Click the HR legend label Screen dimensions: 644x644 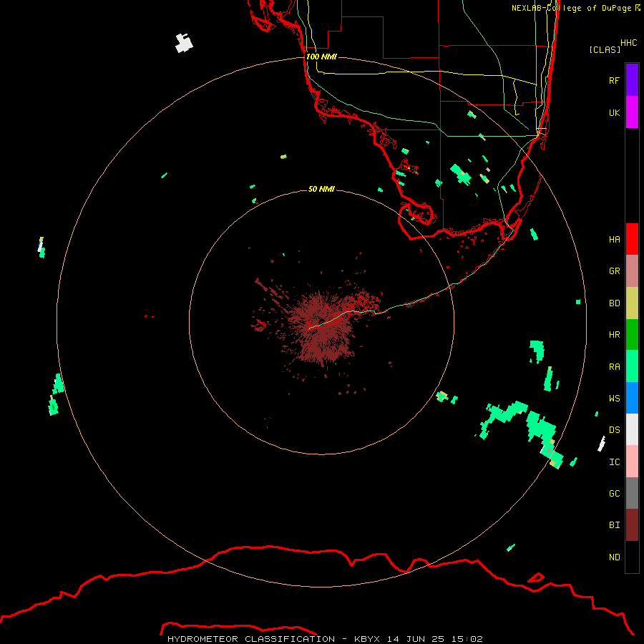tap(614, 335)
